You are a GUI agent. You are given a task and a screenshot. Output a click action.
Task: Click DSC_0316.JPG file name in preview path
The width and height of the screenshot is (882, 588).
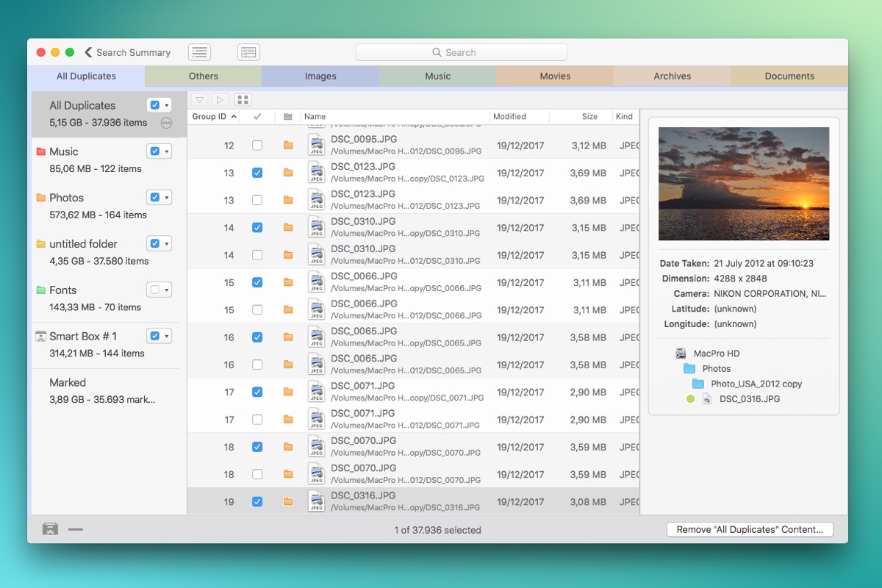750,399
